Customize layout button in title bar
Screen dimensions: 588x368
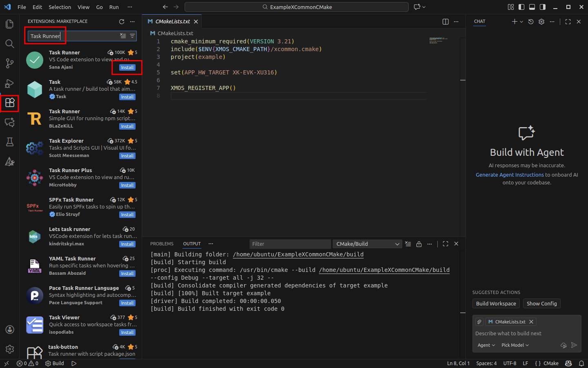click(511, 7)
